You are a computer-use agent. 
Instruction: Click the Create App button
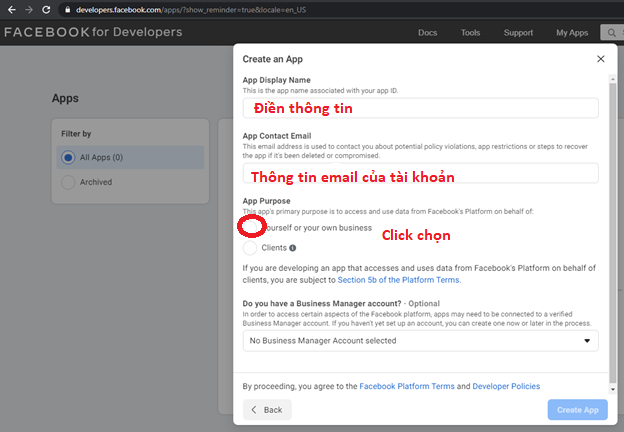tap(577, 410)
